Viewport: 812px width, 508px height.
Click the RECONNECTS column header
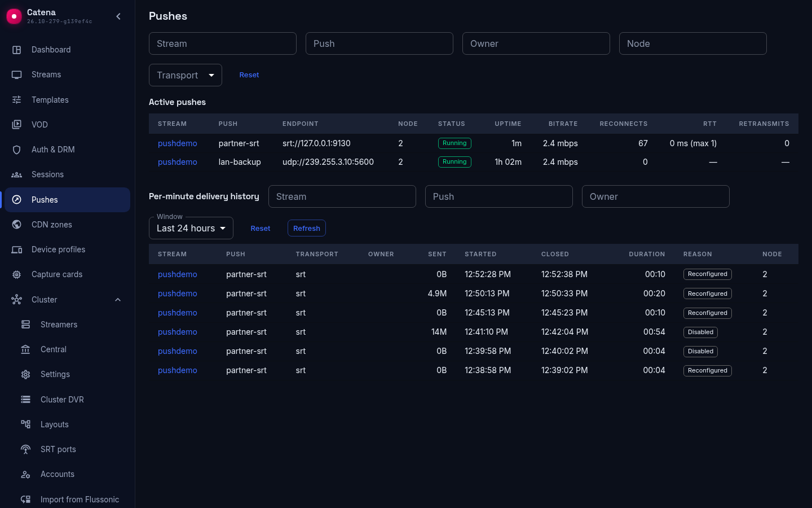(624, 124)
